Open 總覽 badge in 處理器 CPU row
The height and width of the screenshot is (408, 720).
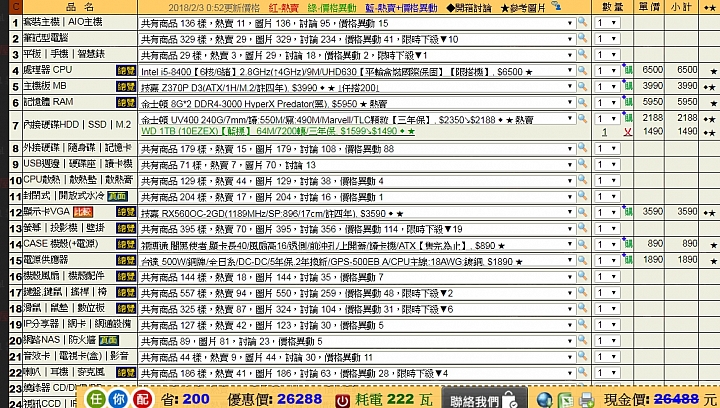point(126,70)
